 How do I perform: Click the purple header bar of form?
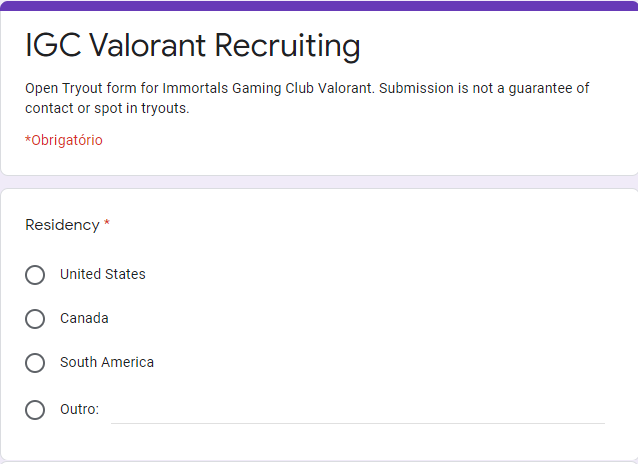[319, 6]
